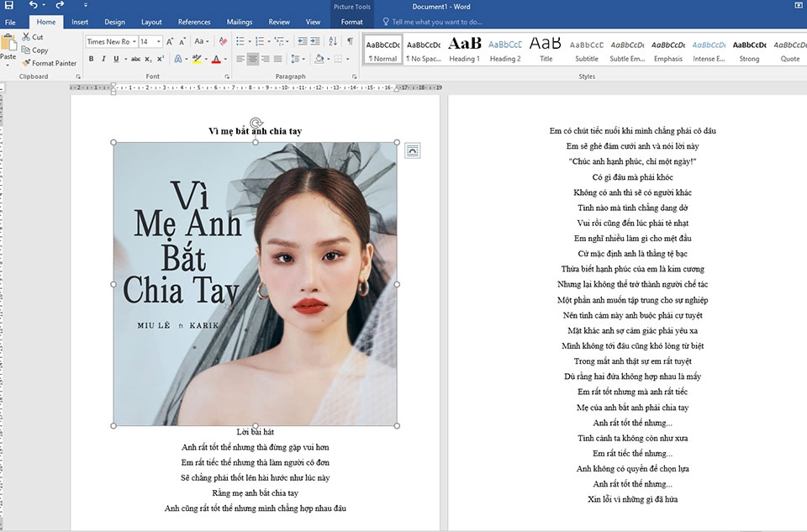The height and width of the screenshot is (532, 807).
Task: Redo the last action
Action: click(60, 6)
